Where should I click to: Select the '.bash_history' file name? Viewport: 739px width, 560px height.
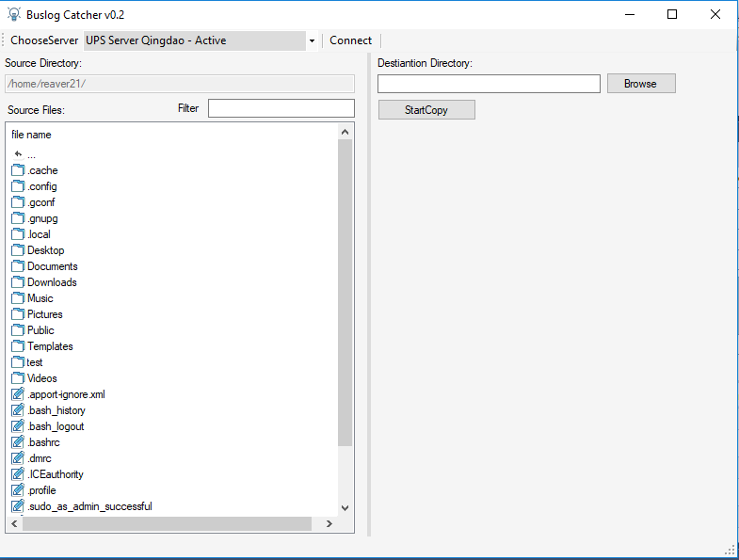56,410
